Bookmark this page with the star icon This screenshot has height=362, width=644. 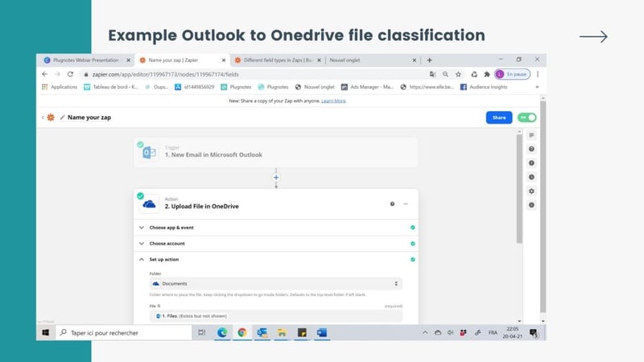coord(458,74)
